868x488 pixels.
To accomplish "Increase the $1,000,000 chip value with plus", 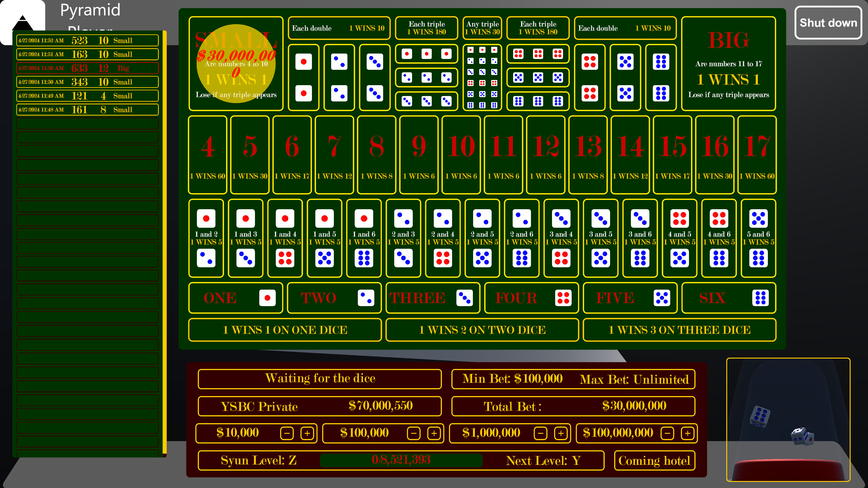I will point(561,433).
